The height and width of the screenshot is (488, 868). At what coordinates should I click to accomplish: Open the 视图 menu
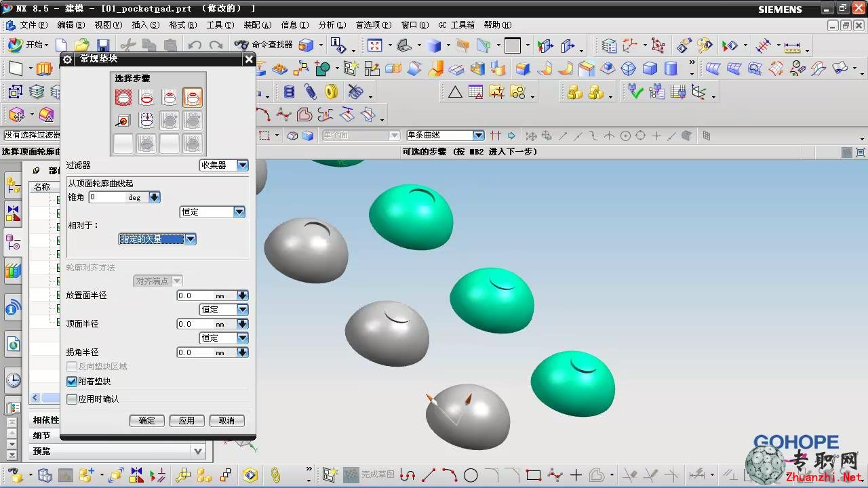click(108, 25)
